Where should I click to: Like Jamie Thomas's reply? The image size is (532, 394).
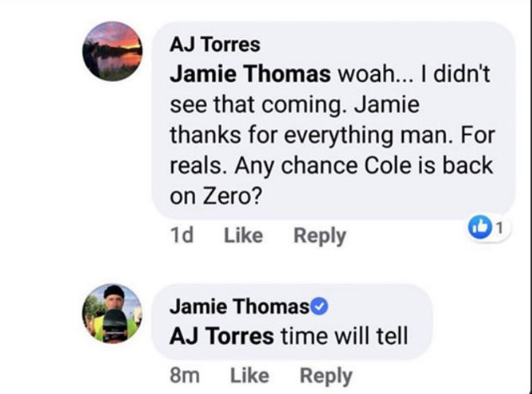(249, 375)
